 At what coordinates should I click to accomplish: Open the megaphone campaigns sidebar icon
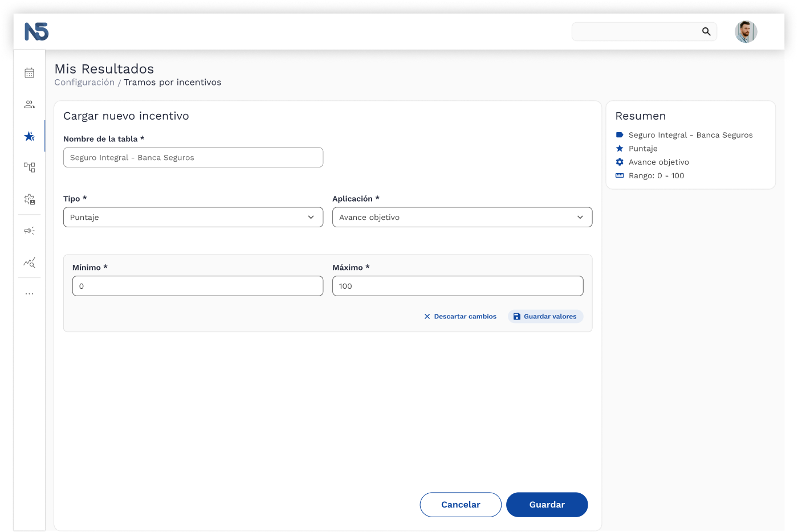click(30, 231)
